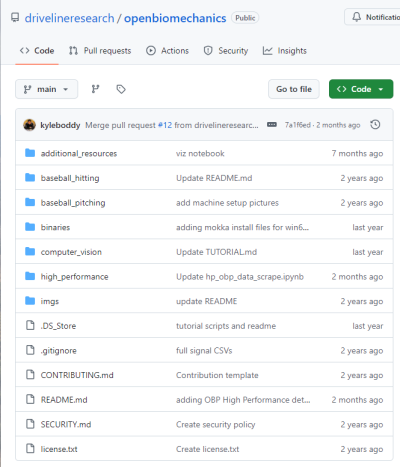The image size is (400, 467).
Task: Click the Go to file button
Action: point(294,89)
